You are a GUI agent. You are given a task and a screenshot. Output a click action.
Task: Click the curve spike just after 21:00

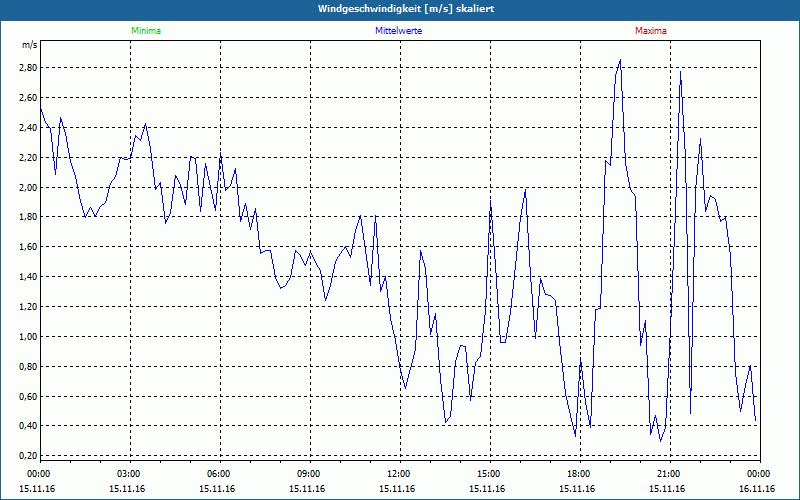point(680,72)
